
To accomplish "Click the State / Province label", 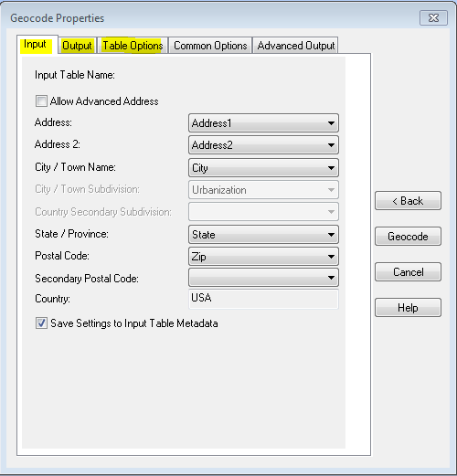I will [x=71, y=234].
